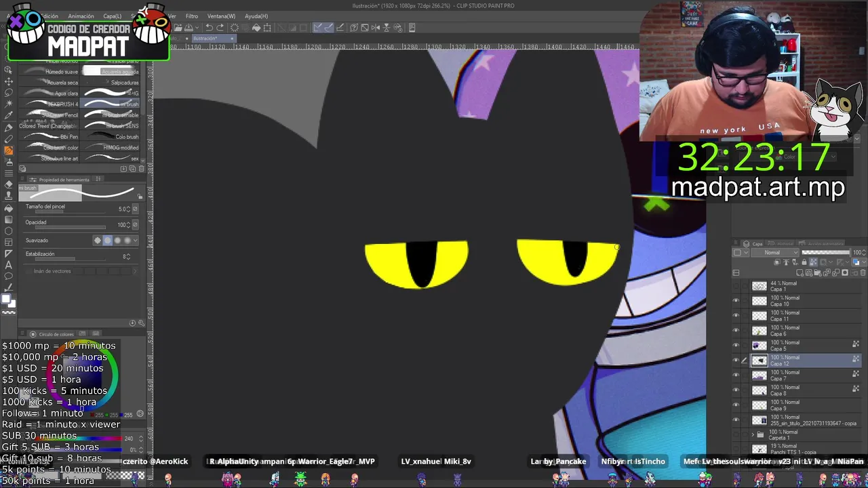Image resolution: width=868 pixels, height=488 pixels.
Task: Click the Redo arrow in the command bar
Action: (x=220, y=28)
